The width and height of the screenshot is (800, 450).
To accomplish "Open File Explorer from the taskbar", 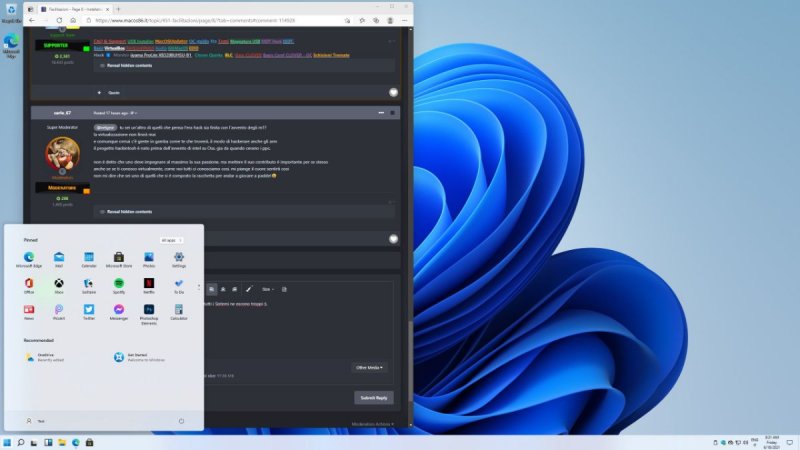I will pyautogui.click(x=62, y=442).
